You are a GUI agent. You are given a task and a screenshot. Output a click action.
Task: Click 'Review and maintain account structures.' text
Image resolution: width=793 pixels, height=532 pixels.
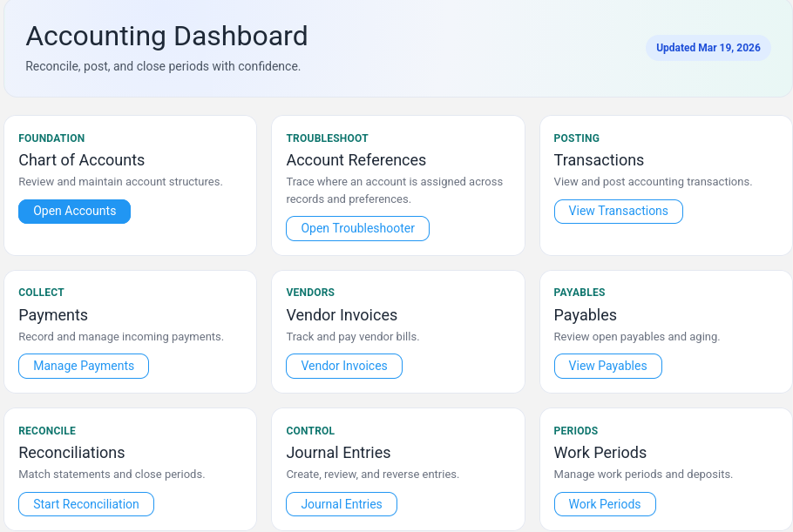click(x=120, y=182)
